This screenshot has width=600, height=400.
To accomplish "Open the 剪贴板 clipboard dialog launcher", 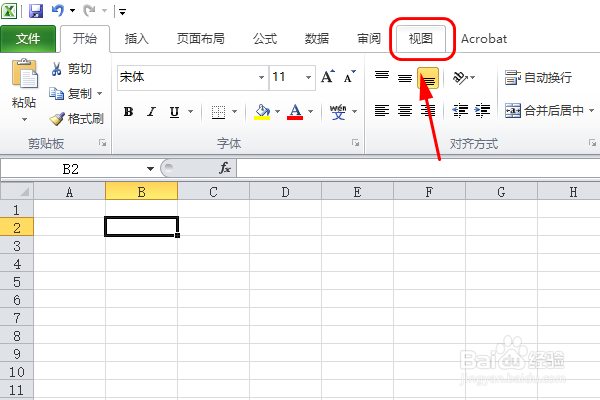I will [x=103, y=143].
